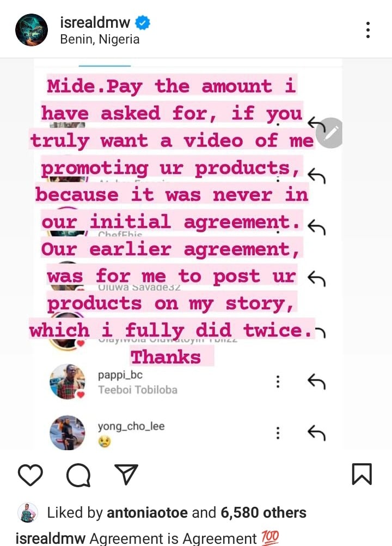This screenshot has height=546, width=392.
Task: Like the post with the heart icon
Action: [30, 475]
